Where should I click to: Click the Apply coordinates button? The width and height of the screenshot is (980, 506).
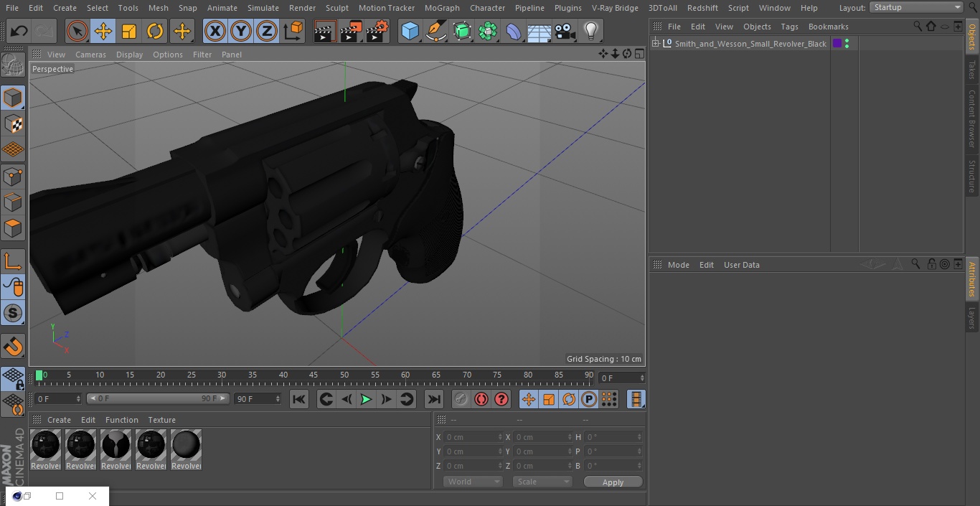pos(613,482)
